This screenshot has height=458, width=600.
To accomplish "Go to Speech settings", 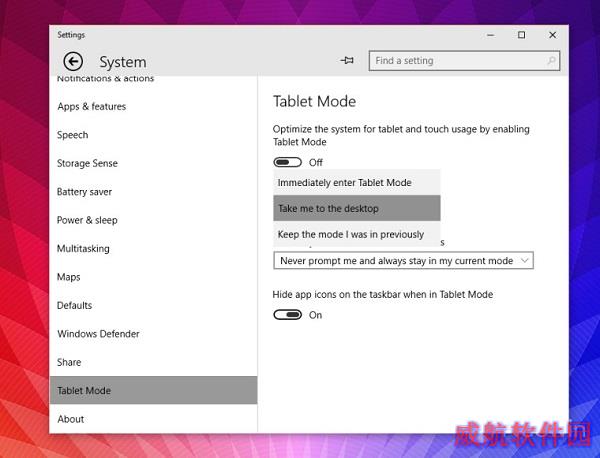I will (153, 135).
